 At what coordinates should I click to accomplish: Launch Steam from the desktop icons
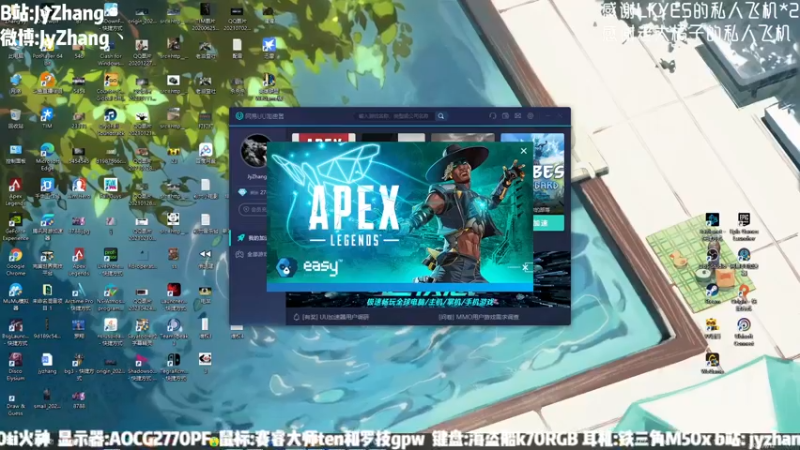(x=712, y=294)
